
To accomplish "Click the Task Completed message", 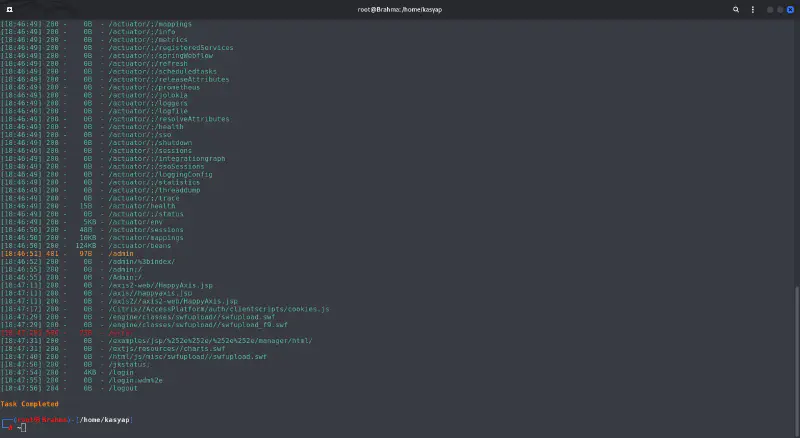I will click(x=29, y=404).
